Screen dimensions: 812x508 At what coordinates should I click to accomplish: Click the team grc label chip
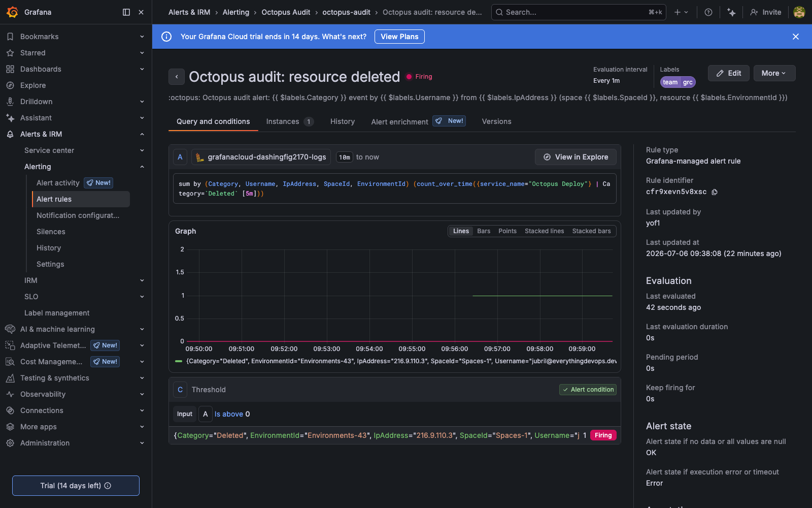pyautogui.click(x=678, y=82)
